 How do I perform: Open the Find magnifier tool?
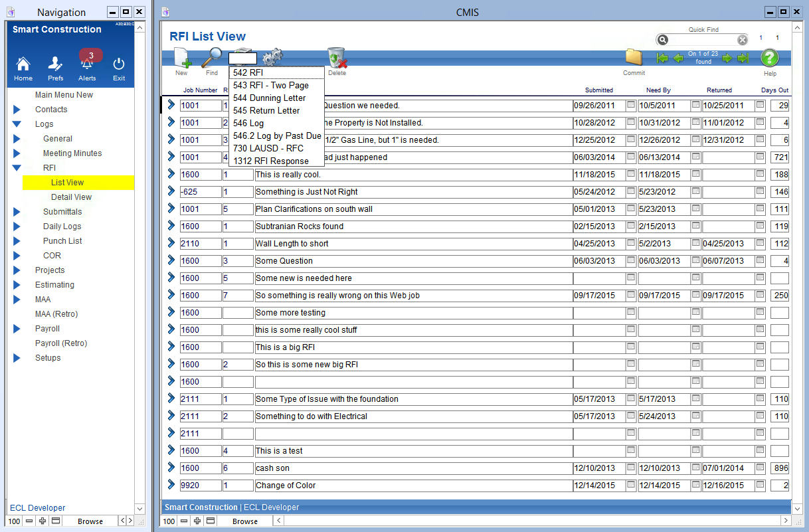[212, 58]
